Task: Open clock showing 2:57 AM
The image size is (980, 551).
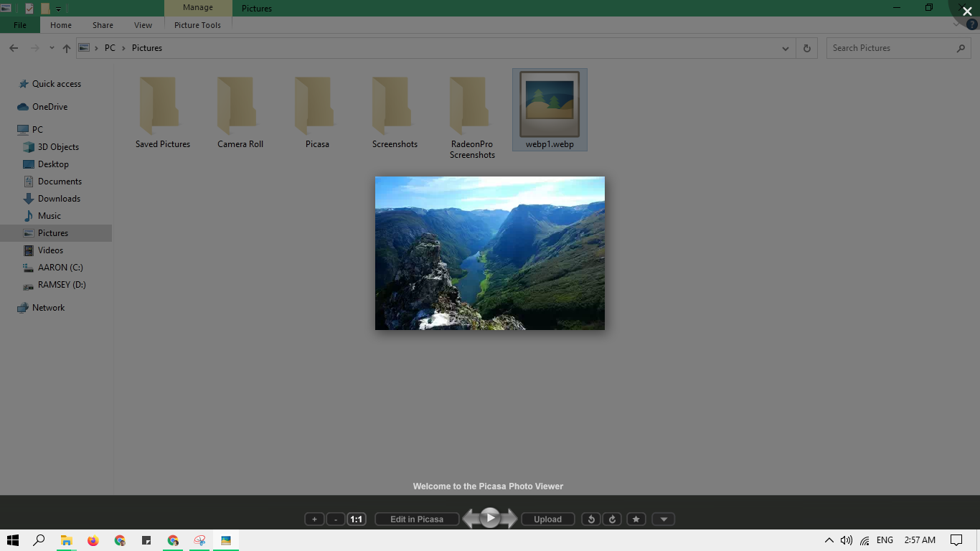Action: pos(920,540)
